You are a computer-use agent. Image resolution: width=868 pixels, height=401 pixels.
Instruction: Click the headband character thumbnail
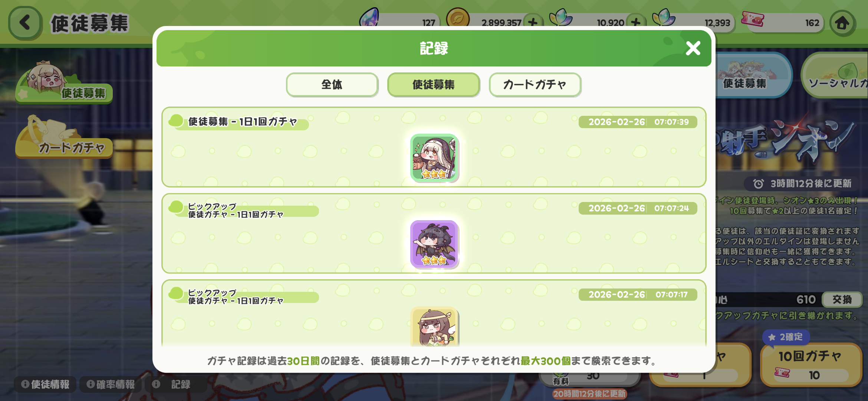click(434, 327)
